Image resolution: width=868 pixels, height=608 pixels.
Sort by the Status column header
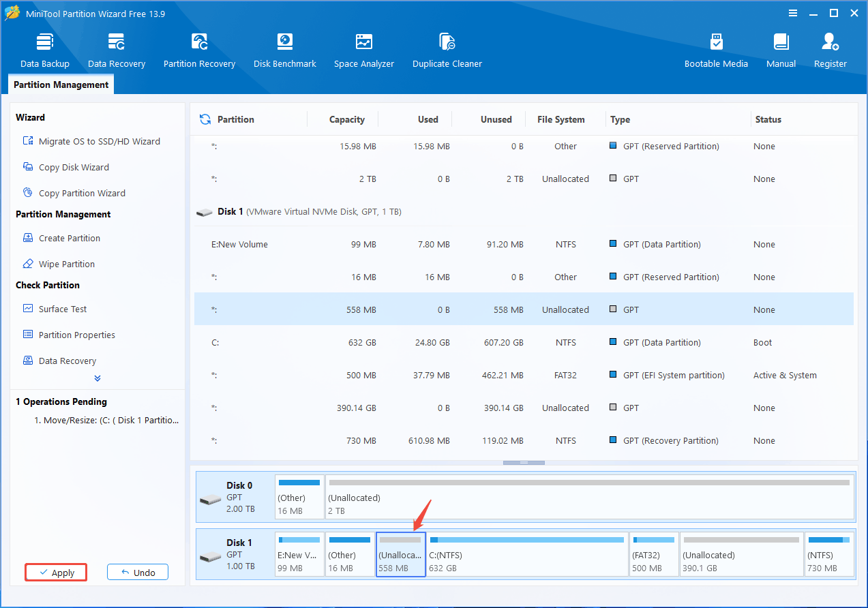coord(768,119)
